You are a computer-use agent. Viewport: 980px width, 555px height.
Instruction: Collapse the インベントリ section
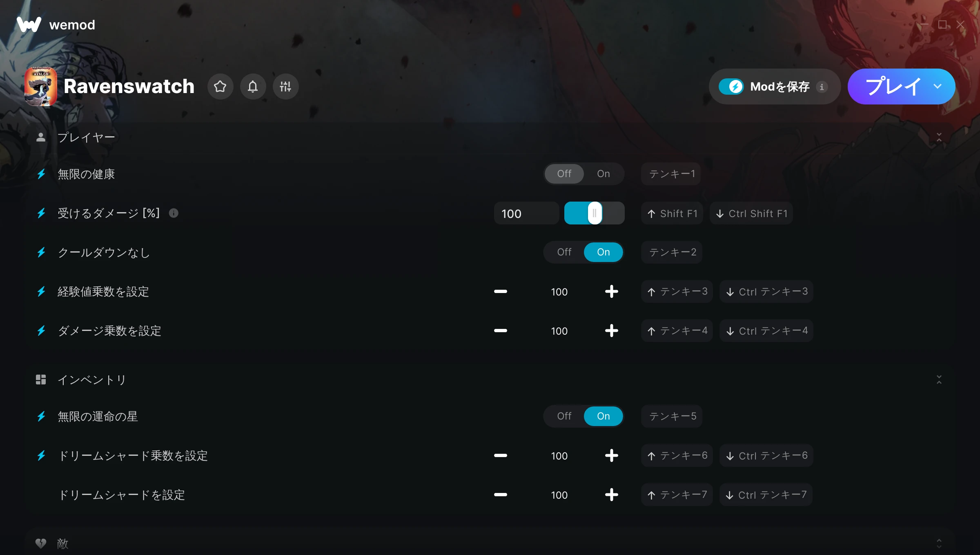pyautogui.click(x=939, y=380)
